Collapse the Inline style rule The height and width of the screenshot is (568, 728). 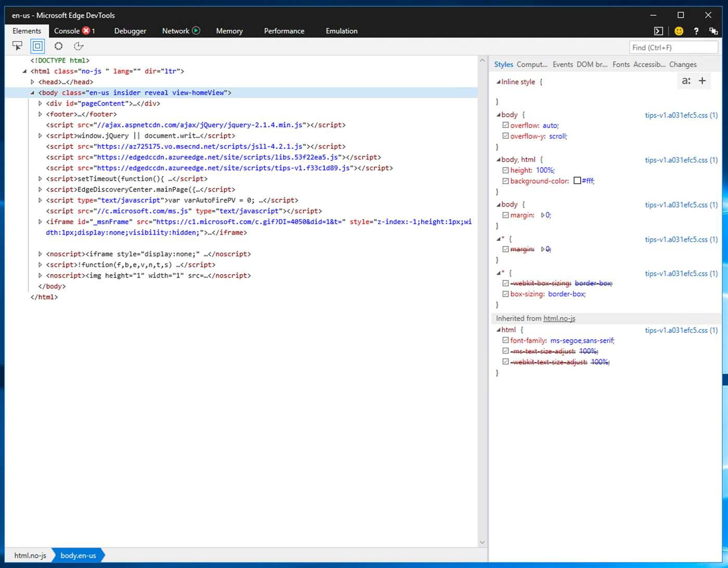(x=498, y=82)
